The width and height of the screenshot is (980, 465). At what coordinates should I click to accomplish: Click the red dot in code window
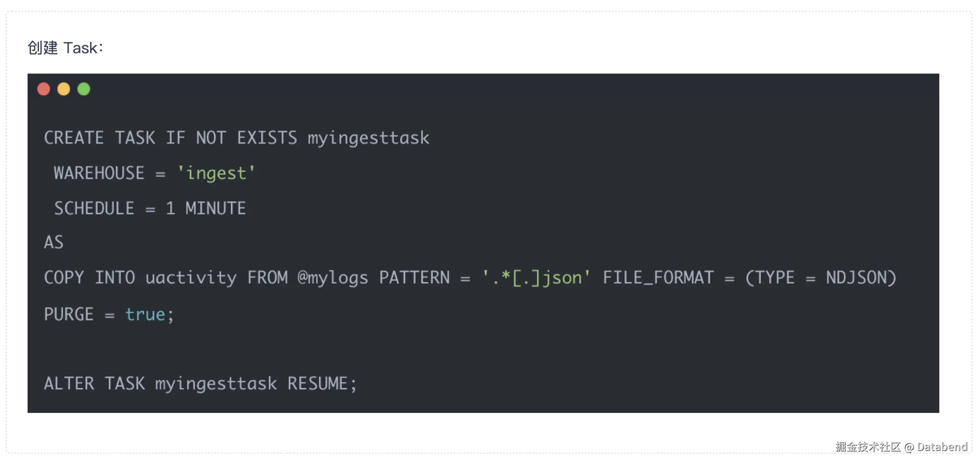[x=44, y=89]
